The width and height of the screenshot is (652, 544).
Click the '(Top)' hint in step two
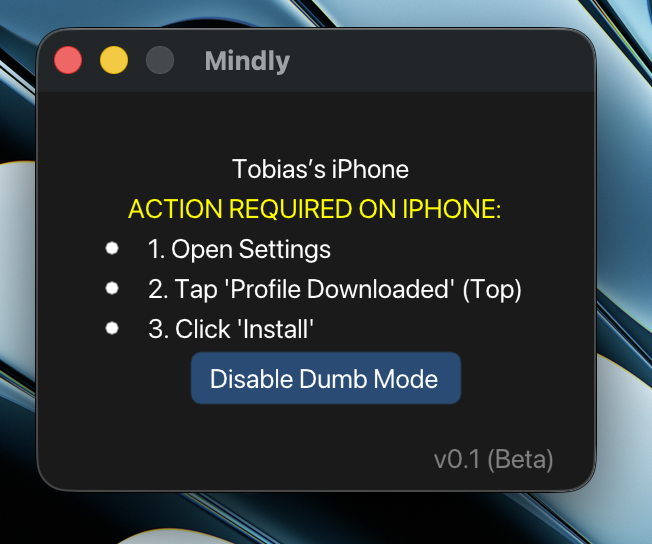492,289
